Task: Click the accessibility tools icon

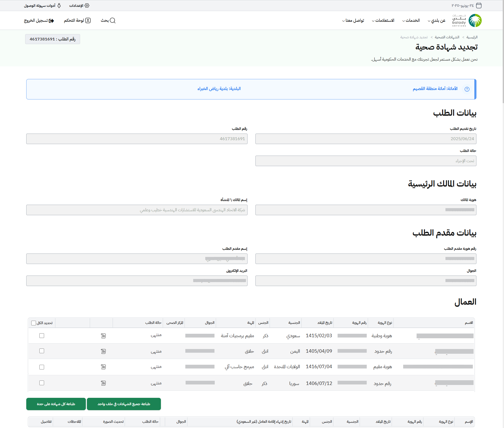Action: point(59,6)
